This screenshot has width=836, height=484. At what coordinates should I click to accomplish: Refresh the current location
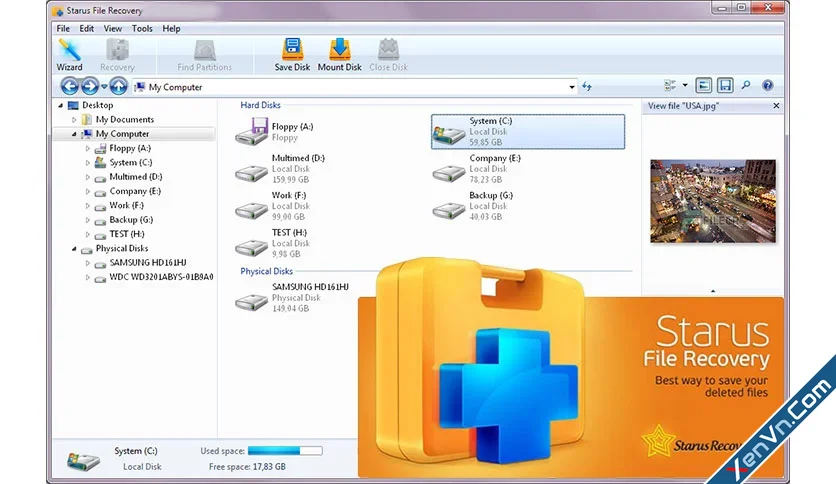[587, 86]
